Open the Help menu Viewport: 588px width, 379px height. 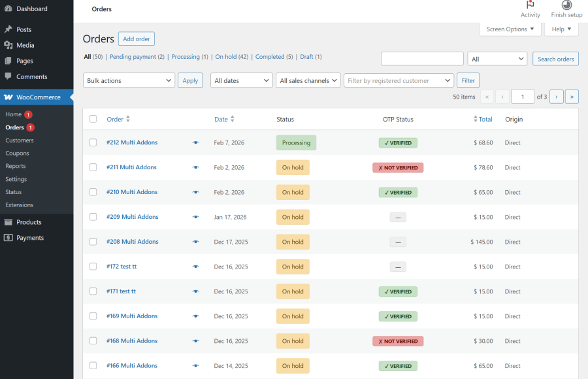(x=561, y=29)
